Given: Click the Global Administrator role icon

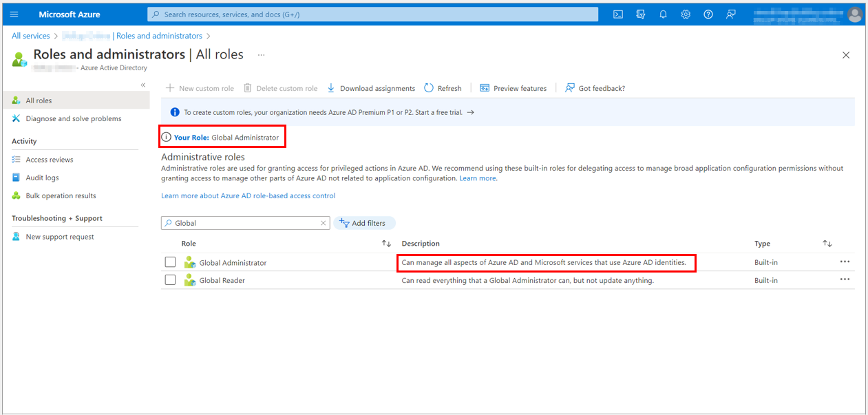Looking at the screenshot, I should (190, 262).
